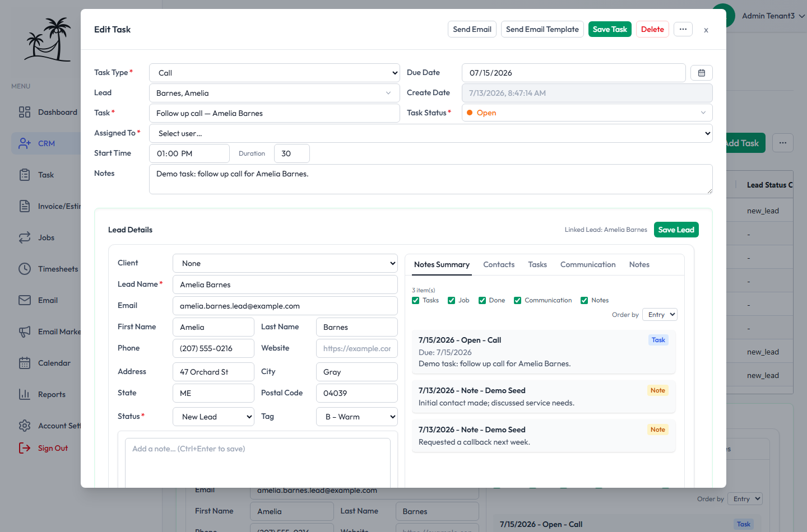Screen dimensions: 807x532
Task: Click the Duration input field
Action: pos(292,153)
